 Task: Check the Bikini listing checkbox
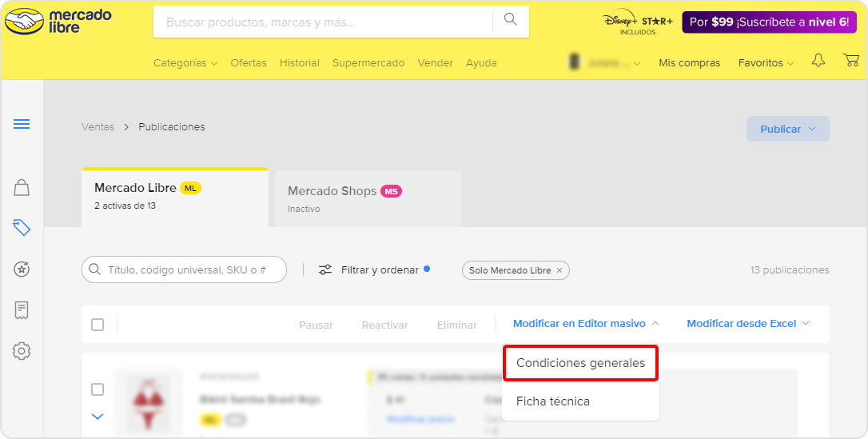[98, 389]
